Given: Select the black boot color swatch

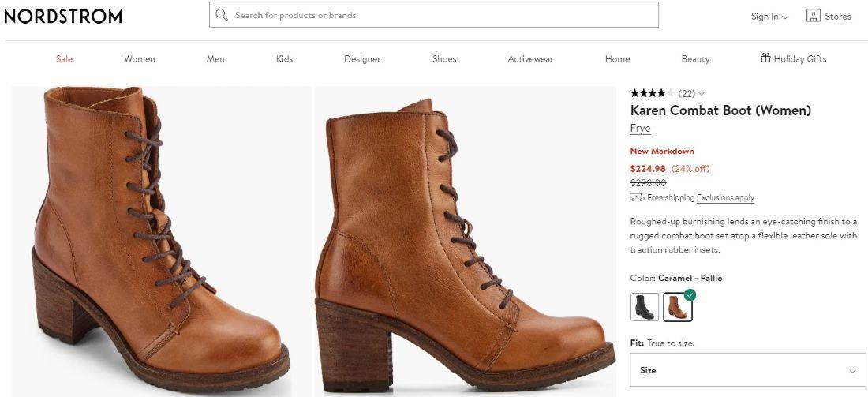Looking at the screenshot, I should (645, 307).
